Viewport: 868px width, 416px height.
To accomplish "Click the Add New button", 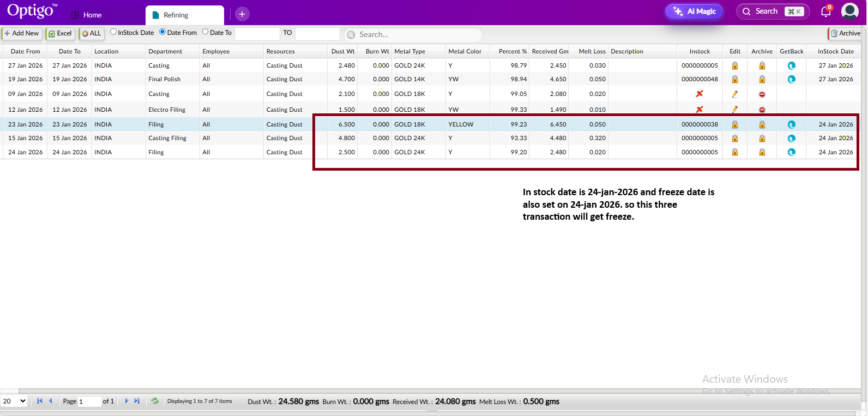I will pos(22,33).
